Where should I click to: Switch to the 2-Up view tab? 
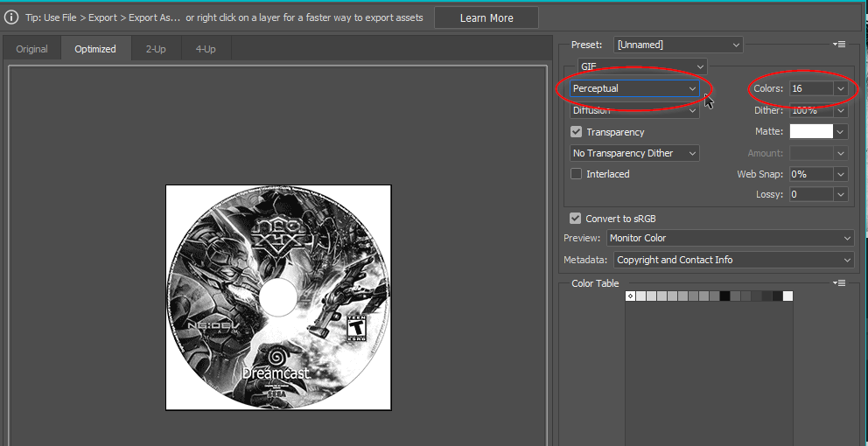(156, 49)
